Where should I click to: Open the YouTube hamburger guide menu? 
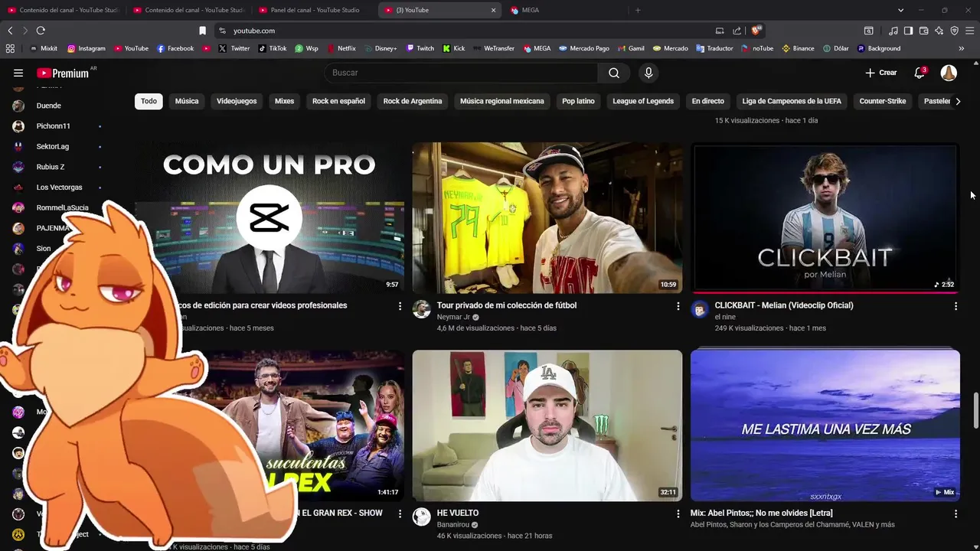[18, 73]
